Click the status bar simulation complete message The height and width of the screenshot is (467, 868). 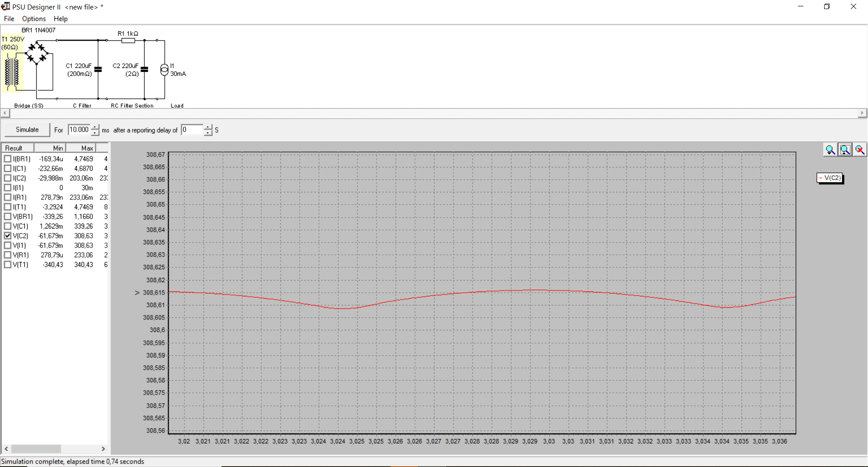(73, 461)
